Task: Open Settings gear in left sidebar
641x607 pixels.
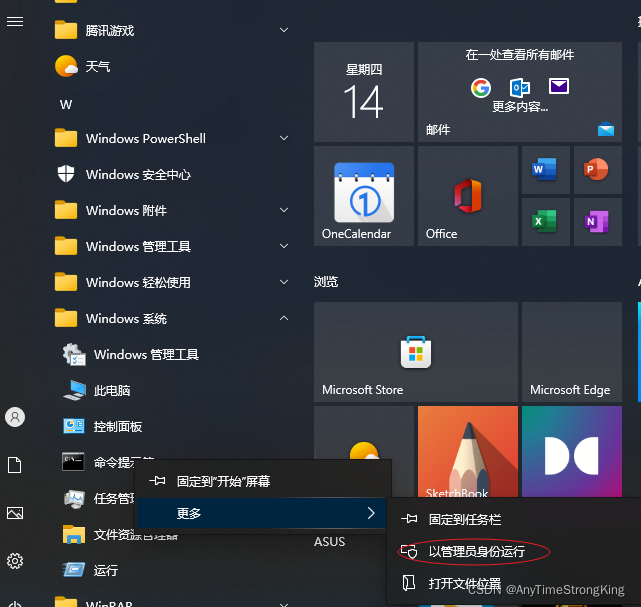Action: point(15,561)
